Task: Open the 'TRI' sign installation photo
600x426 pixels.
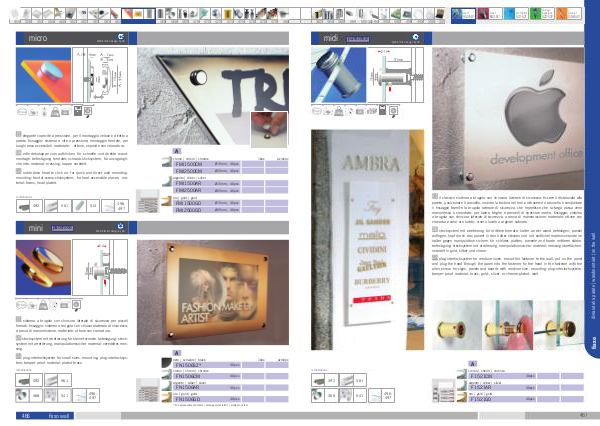Action: [x=213, y=96]
